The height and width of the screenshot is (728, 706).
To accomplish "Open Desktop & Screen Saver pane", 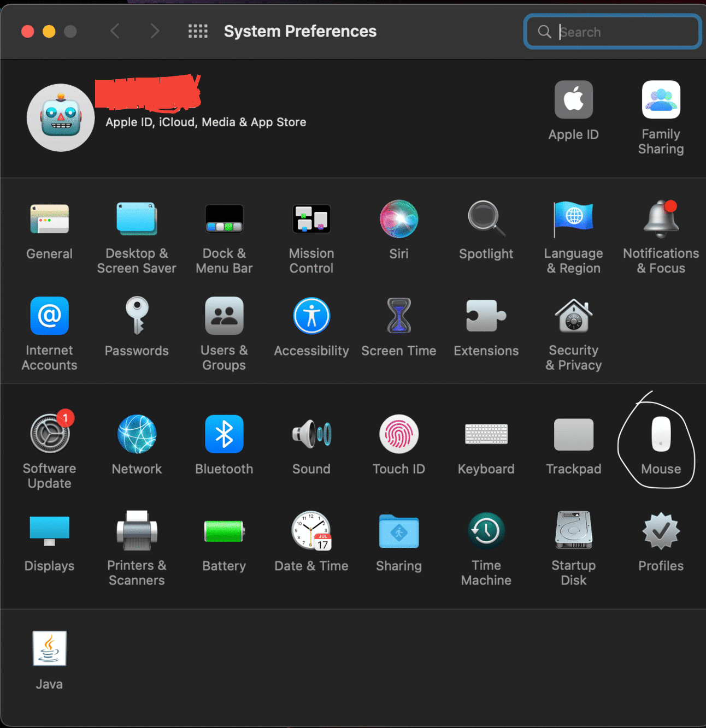I will coord(137,219).
